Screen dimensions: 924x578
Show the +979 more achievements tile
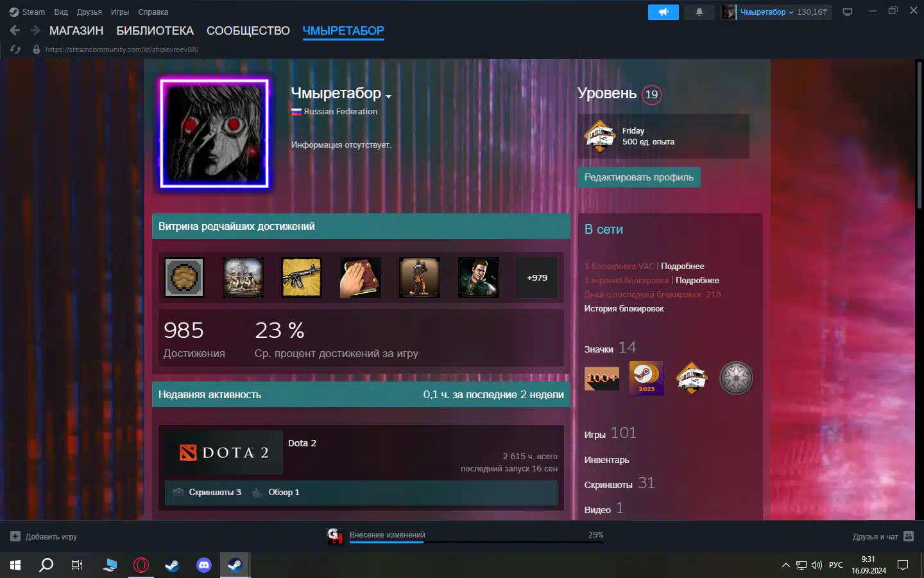pos(537,277)
